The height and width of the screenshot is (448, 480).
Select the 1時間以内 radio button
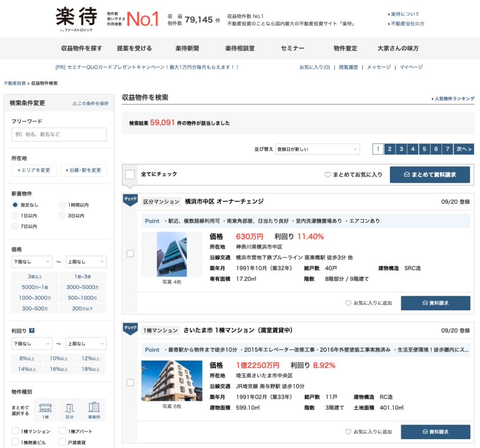point(62,205)
